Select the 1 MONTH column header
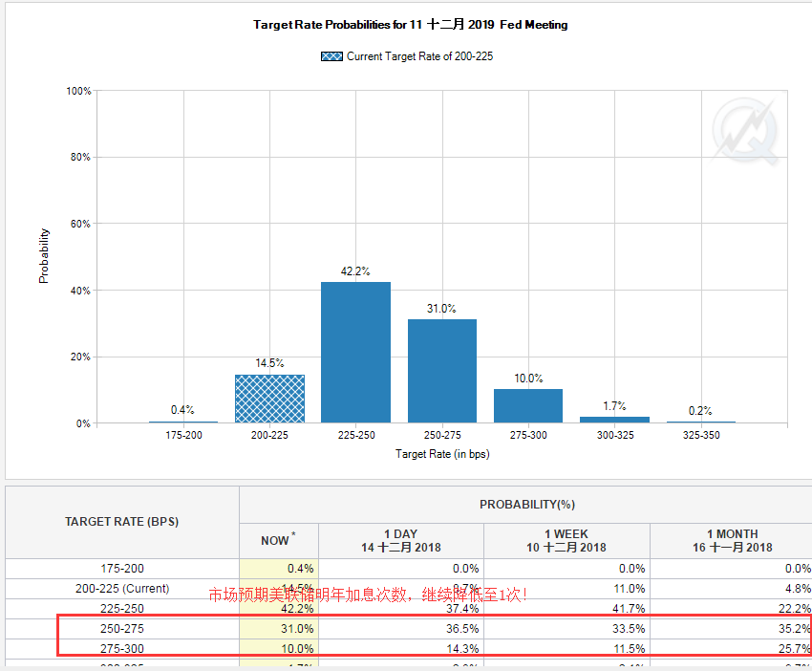 coord(733,540)
